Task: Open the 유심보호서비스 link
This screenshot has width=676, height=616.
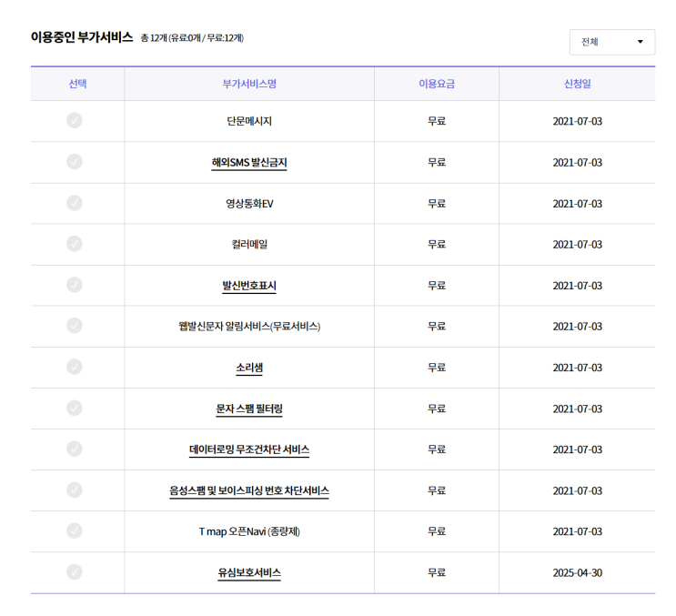Action: (249, 573)
